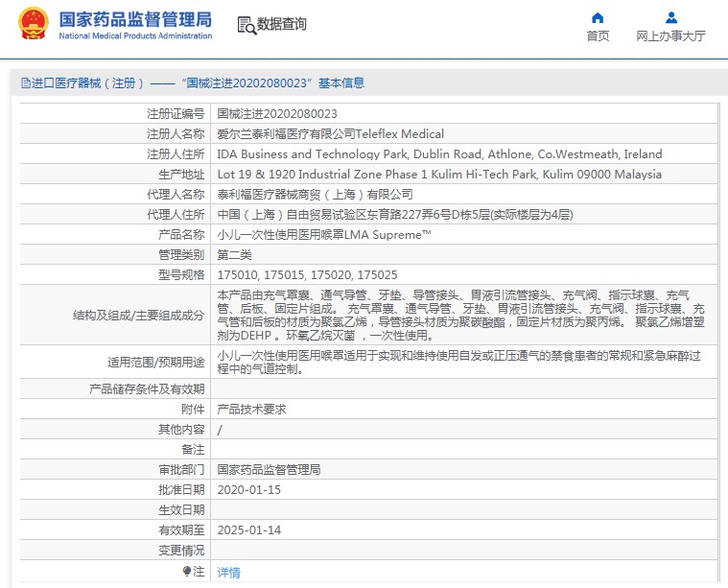Screen dimensions: 728x588
Task: Select the 第二类 management category value
Action: coord(234,254)
